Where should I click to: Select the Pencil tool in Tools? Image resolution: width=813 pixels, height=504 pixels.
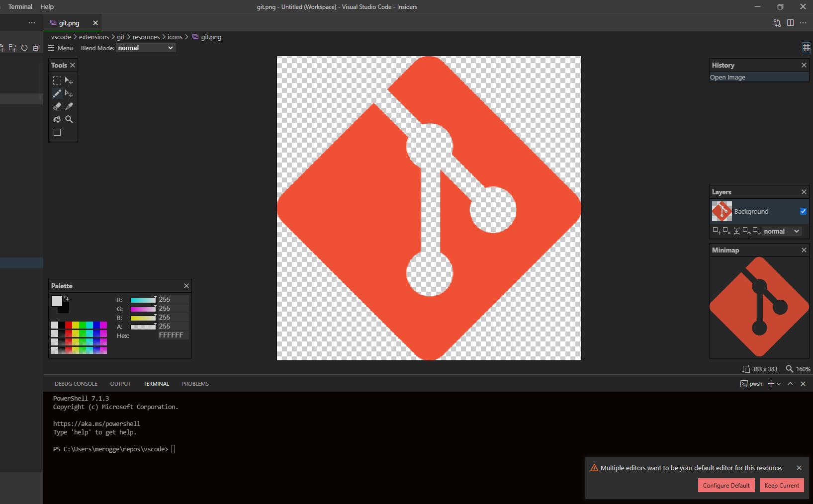pos(57,93)
